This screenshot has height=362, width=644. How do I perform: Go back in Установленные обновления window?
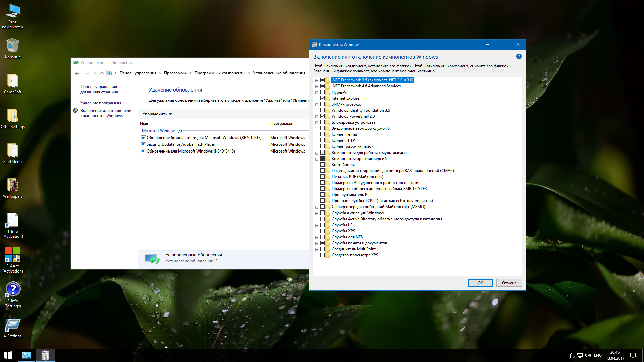click(x=77, y=73)
